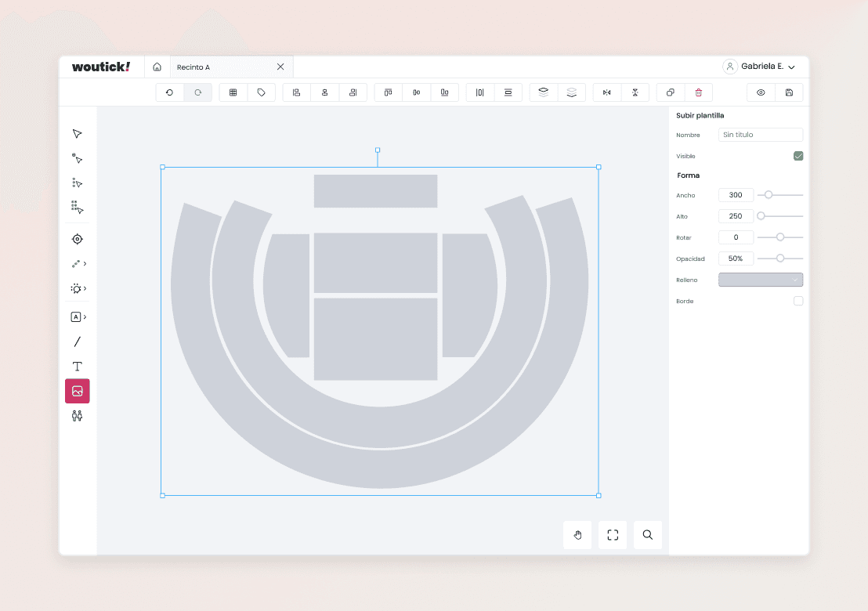868x611 pixels.
Task: Toggle the grid icon in the toolbar
Action: tap(233, 92)
